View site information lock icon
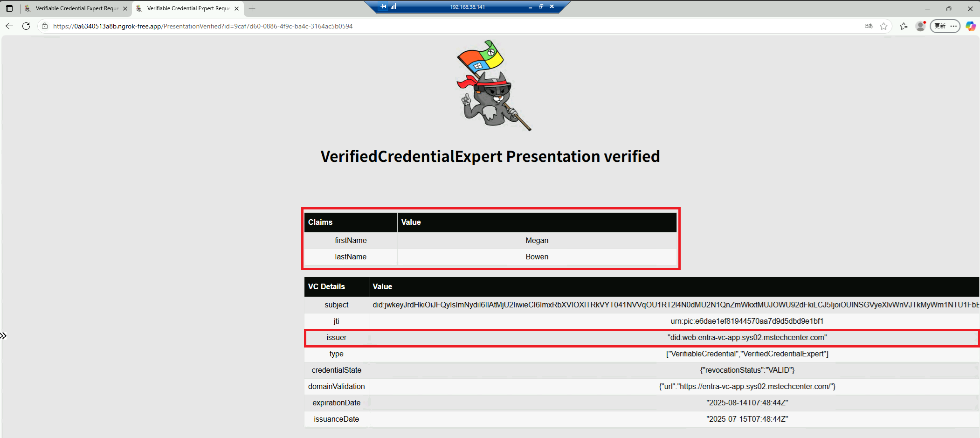 coord(45,26)
